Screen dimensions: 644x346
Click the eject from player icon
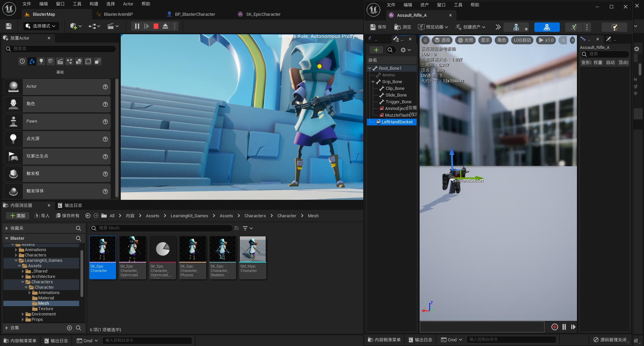pos(165,26)
